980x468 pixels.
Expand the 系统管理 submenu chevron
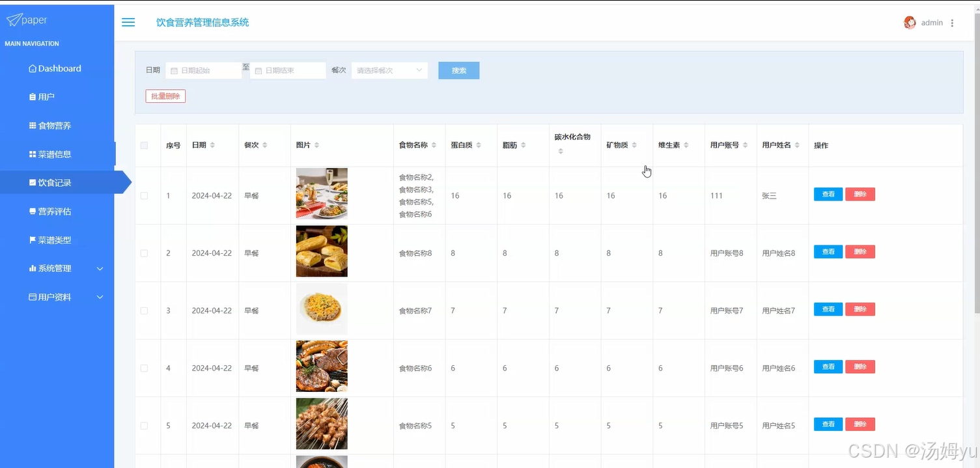100,268
